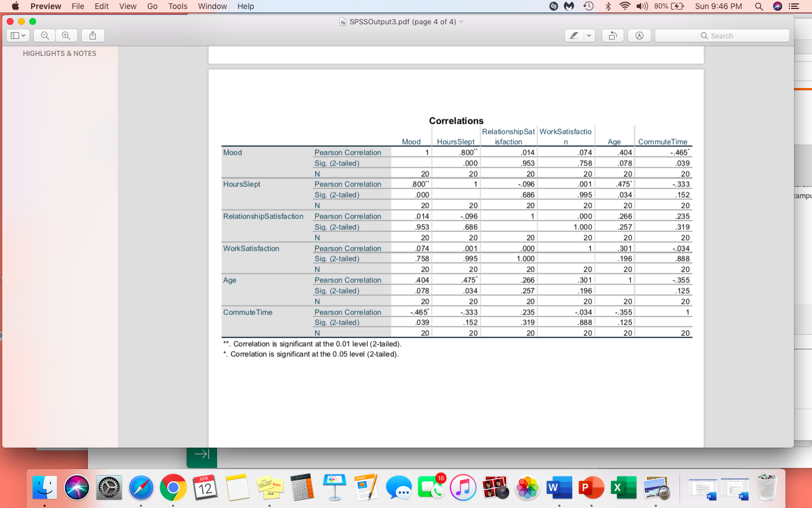812x508 pixels.
Task: Share the PDF document
Action: tap(92, 35)
